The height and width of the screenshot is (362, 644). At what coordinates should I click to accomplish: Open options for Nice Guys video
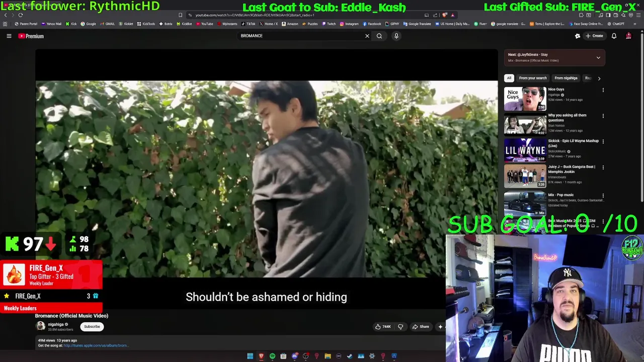[603, 90]
